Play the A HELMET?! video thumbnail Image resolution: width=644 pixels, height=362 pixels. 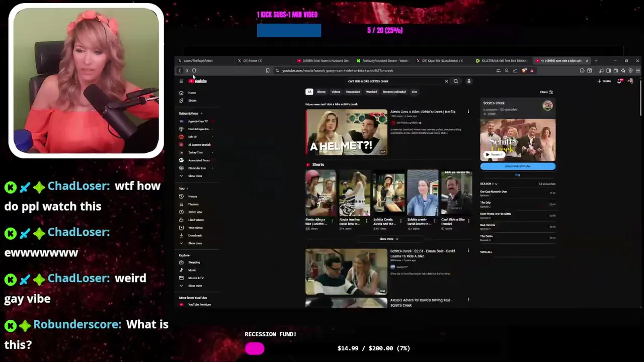[x=346, y=132]
